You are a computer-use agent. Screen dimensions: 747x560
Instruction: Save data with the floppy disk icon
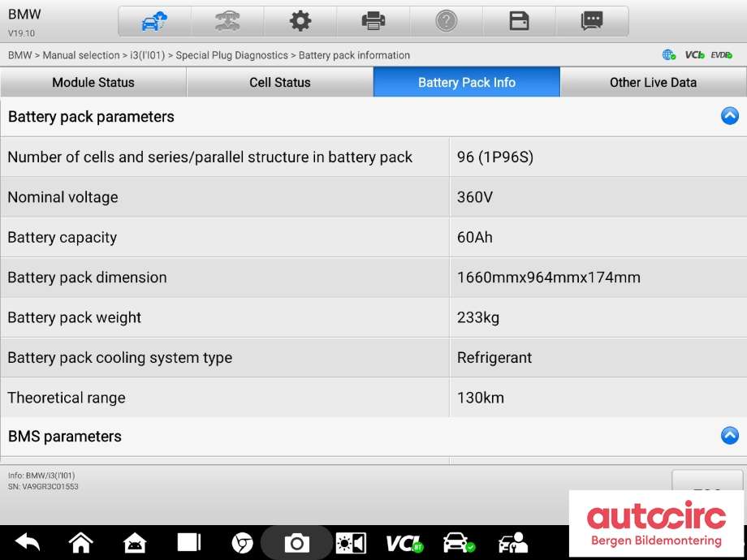coord(520,21)
